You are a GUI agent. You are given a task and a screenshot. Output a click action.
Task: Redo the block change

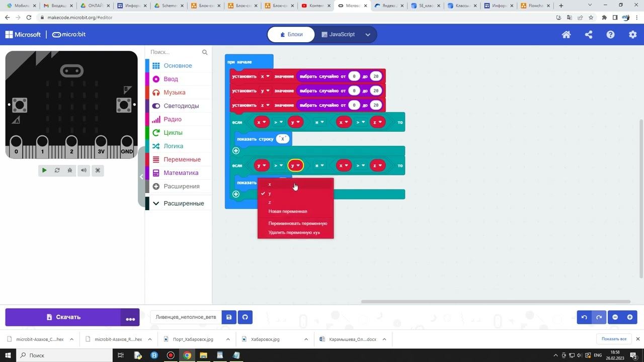[599, 317]
